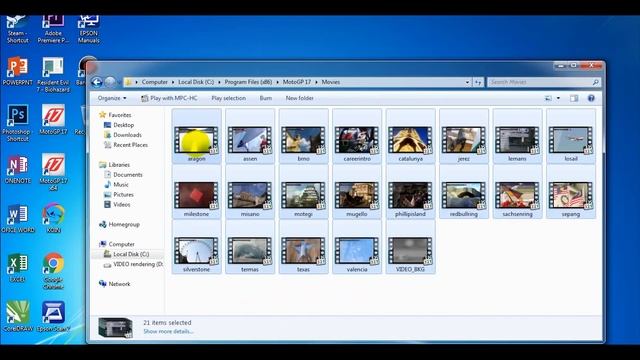Select the Photoshop Shortcut desktop icon
This screenshot has height=360, width=640.
click(18, 123)
